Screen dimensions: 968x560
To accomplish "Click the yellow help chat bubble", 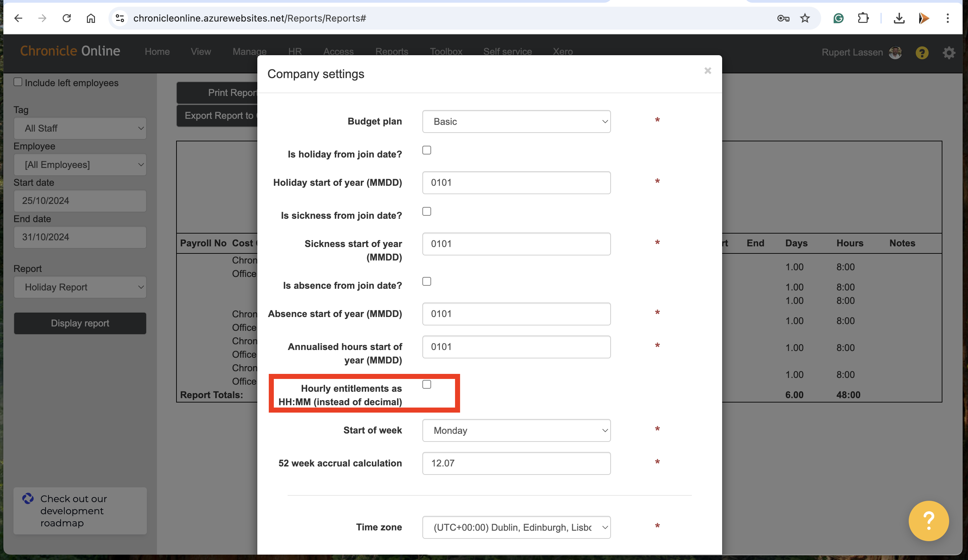I will coord(929,521).
